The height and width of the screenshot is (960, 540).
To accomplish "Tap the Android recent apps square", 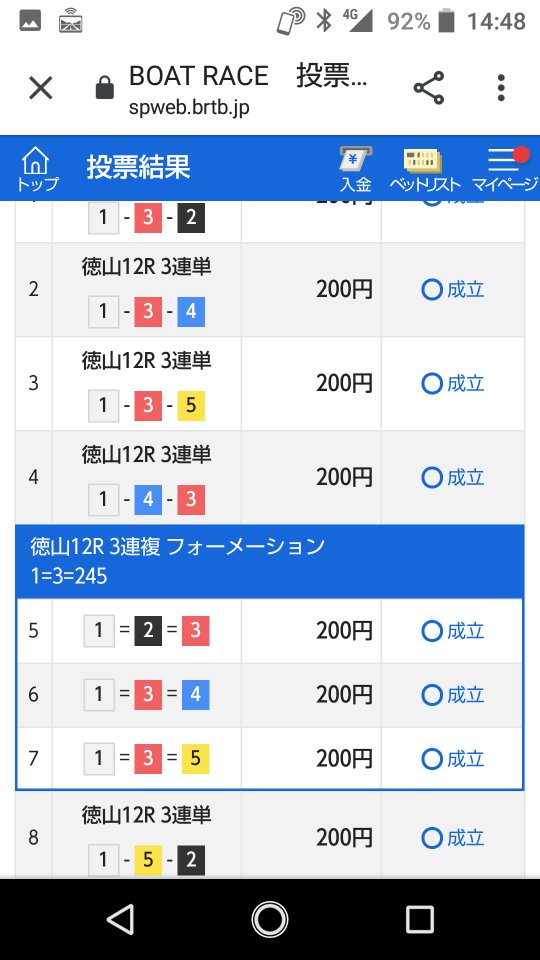I will coord(420,919).
